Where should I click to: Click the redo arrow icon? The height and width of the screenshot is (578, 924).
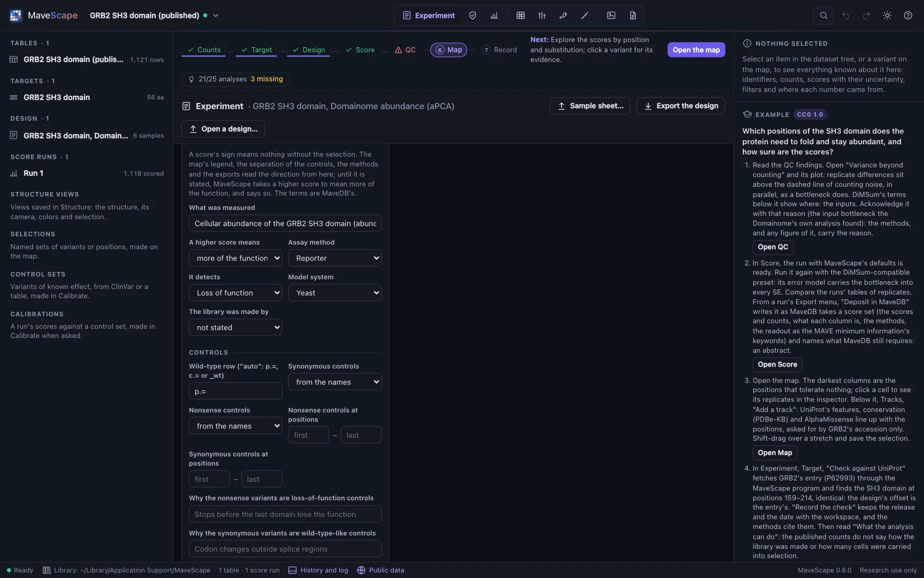(x=866, y=15)
